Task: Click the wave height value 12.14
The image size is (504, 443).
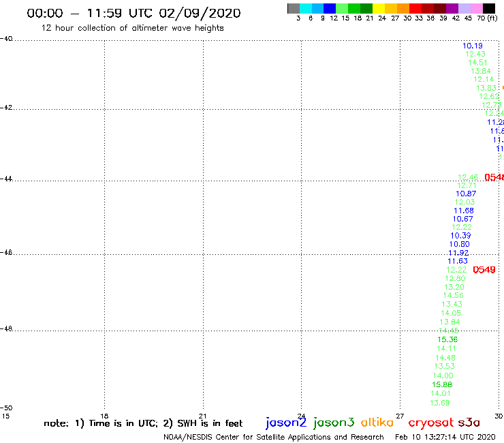Action: point(484,80)
